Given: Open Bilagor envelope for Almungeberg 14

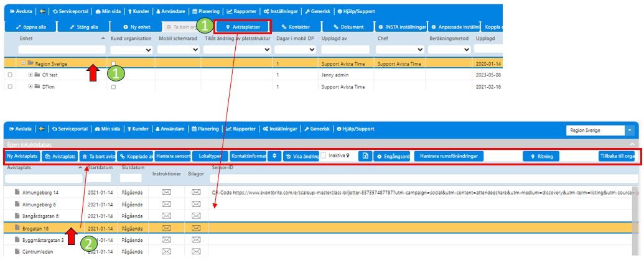Looking at the screenshot, I should (196, 192).
